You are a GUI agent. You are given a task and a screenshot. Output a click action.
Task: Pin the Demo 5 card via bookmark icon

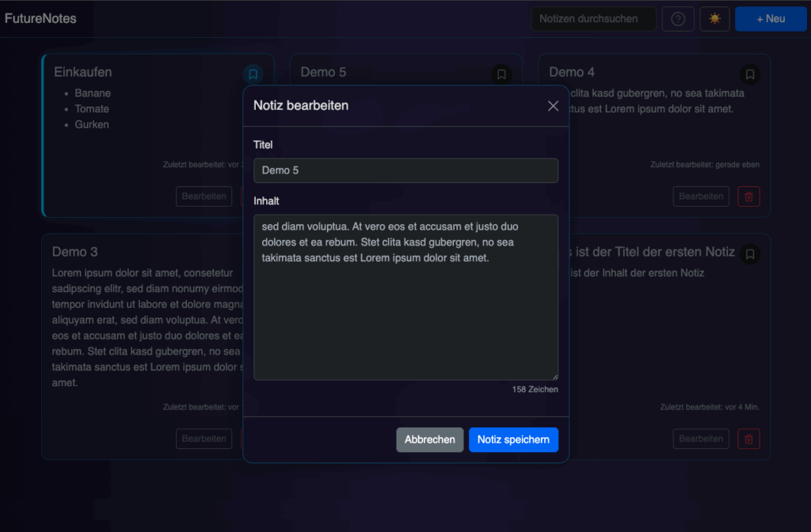tap(501, 74)
